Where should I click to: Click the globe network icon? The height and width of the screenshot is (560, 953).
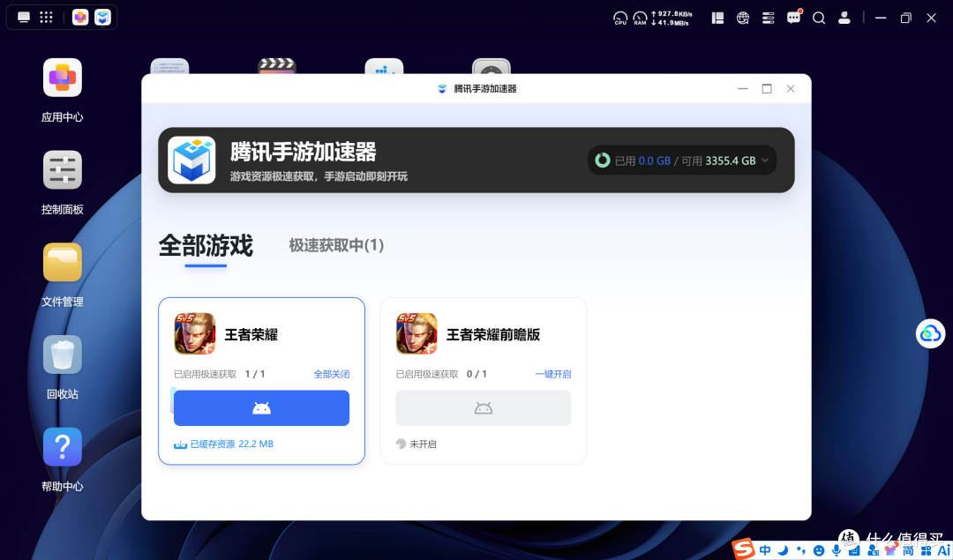click(x=743, y=19)
